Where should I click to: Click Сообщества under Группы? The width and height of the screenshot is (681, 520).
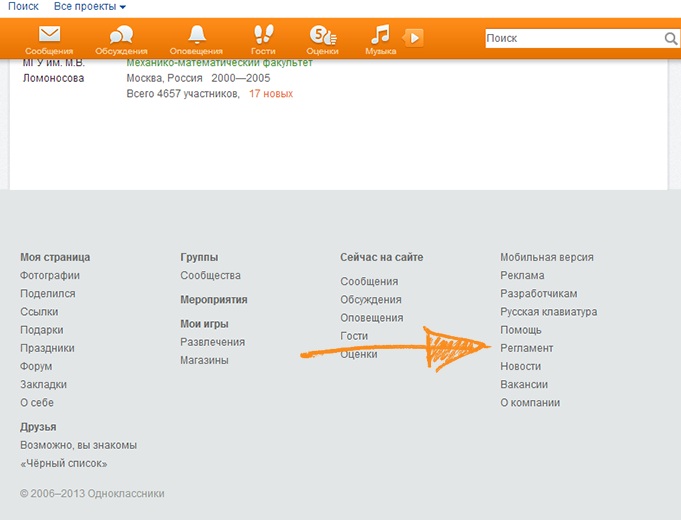tap(210, 276)
